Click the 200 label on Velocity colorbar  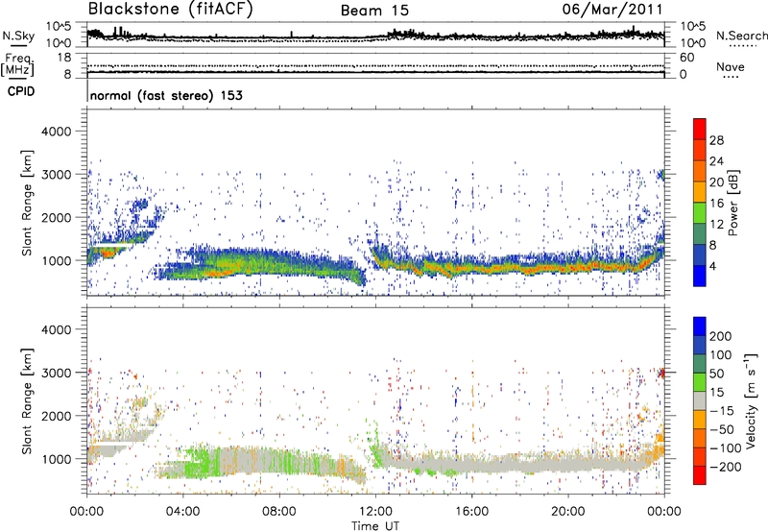[721, 336]
